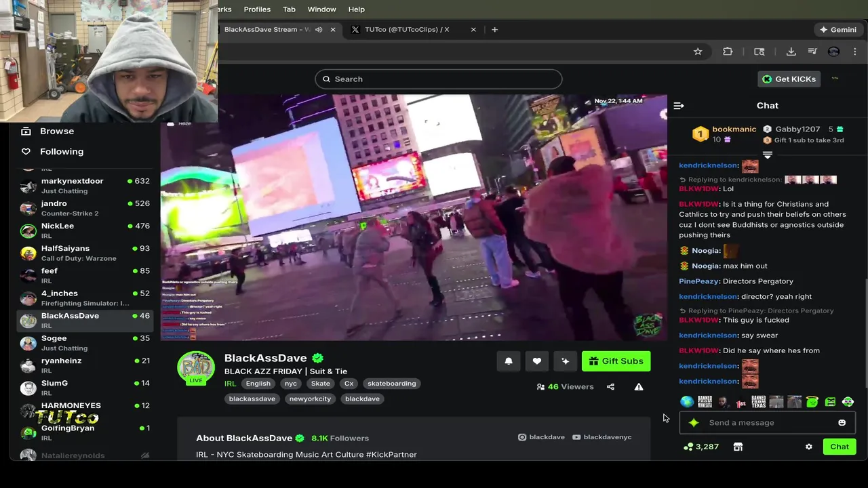
Task: Click the Banned From Minnesota emote
Action: tap(705, 402)
